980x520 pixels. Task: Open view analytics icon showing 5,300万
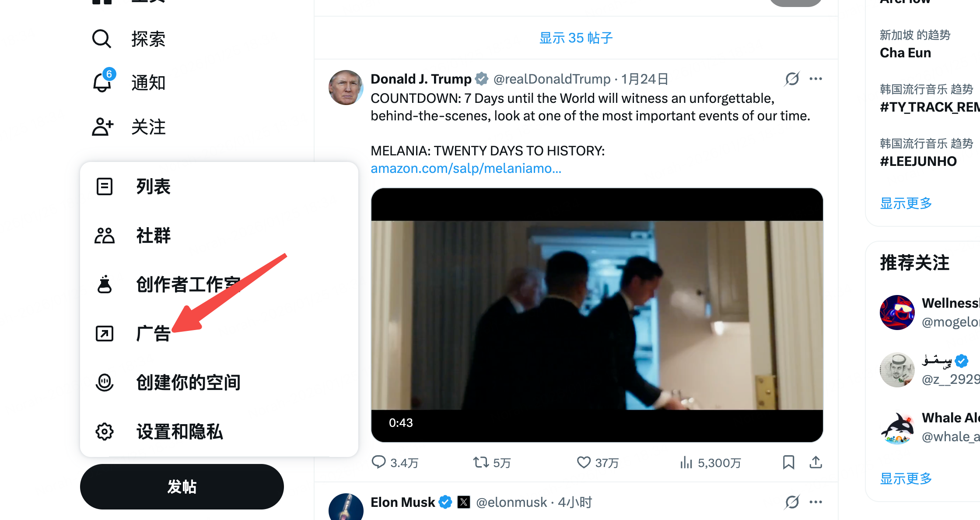click(686, 462)
